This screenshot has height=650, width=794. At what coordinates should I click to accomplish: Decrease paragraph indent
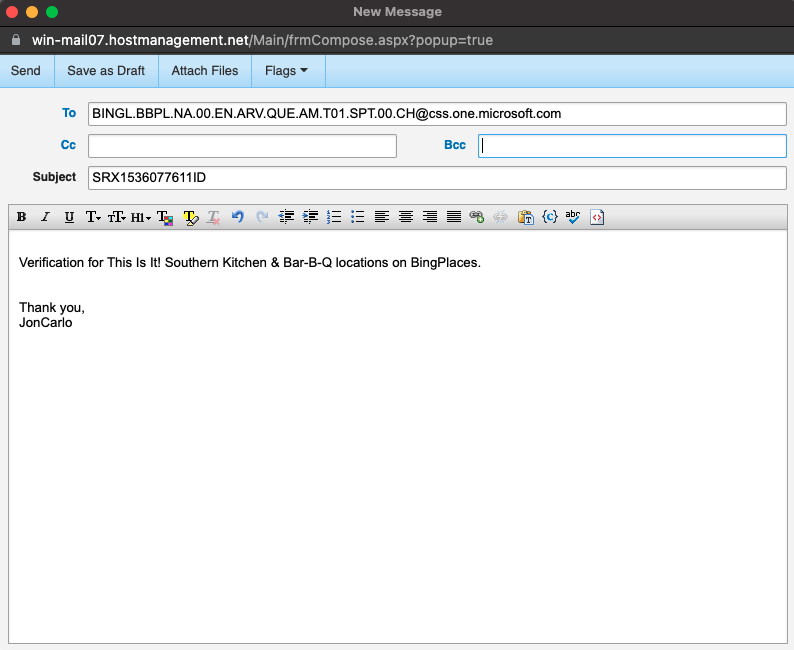286,217
